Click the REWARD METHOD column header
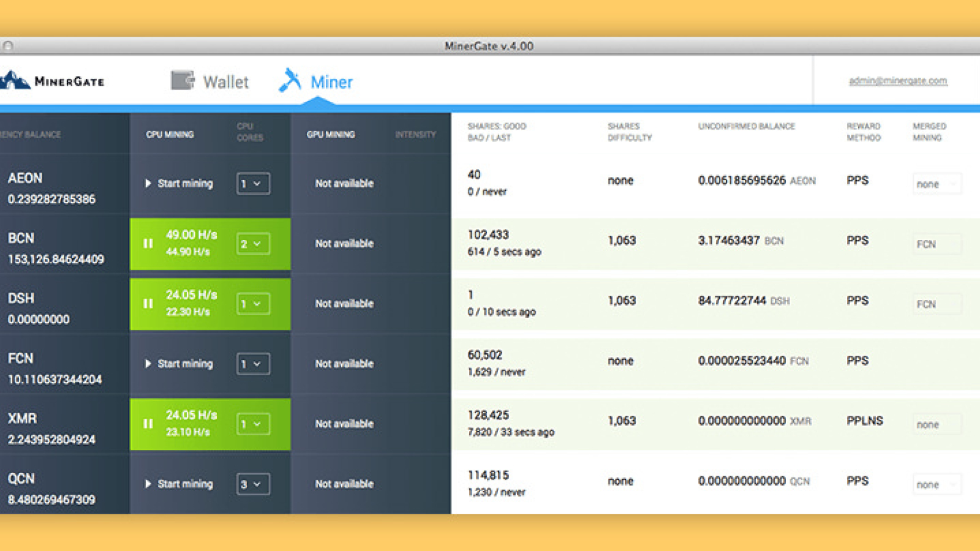The image size is (980, 551). click(864, 132)
